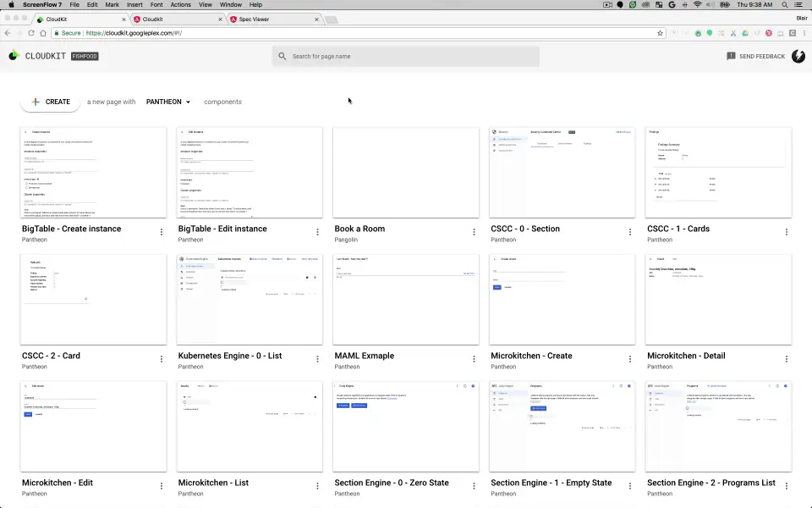This screenshot has width=812, height=508.
Task: Open the kebab menu for MAML Exmaple
Action: pyautogui.click(x=474, y=359)
